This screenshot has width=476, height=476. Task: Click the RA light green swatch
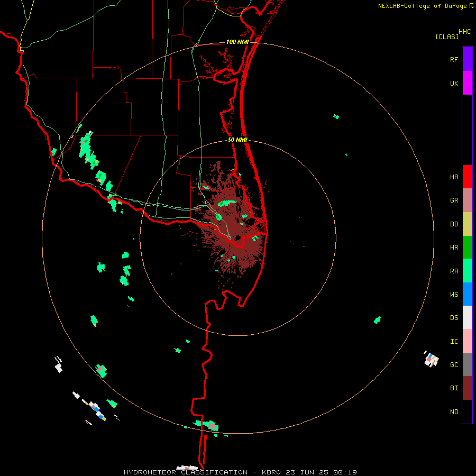(x=467, y=271)
